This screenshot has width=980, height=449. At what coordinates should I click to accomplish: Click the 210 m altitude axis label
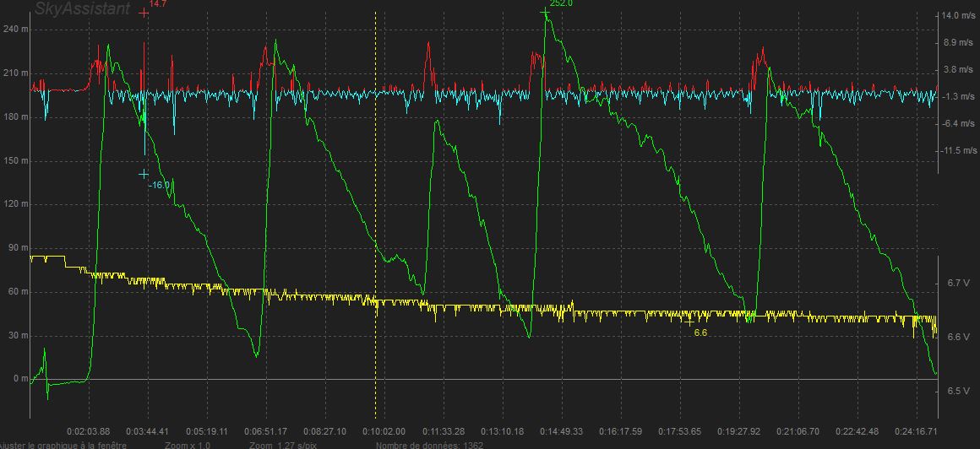click(x=15, y=73)
